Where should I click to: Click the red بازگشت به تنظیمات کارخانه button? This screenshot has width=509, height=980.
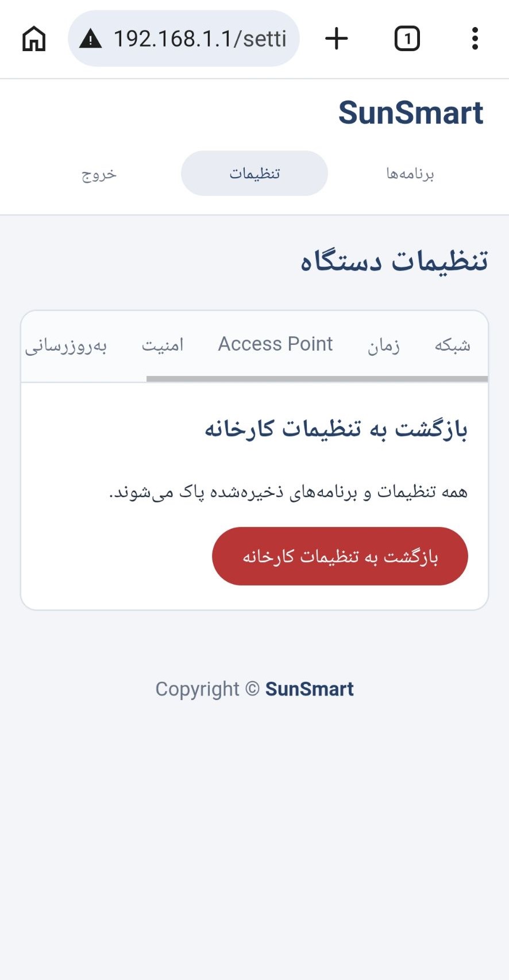(x=340, y=556)
